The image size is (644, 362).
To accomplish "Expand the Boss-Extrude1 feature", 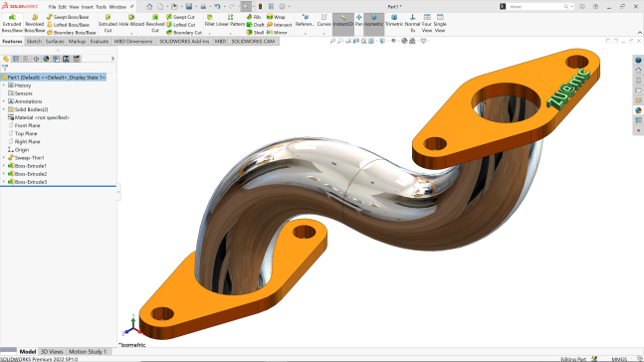I will [x=4, y=166].
